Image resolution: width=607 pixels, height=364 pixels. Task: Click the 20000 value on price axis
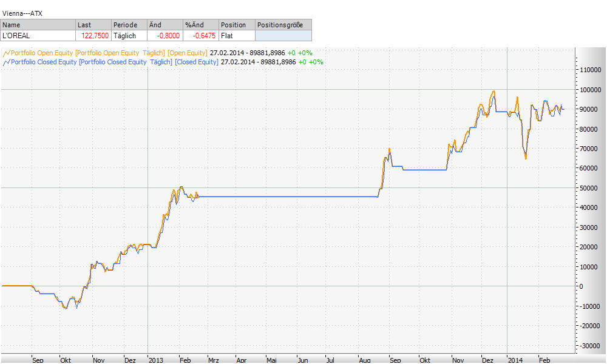(588, 247)
